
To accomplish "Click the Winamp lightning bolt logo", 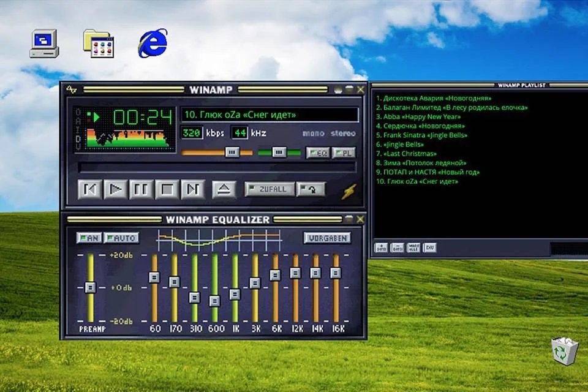I will pos(348,191).
